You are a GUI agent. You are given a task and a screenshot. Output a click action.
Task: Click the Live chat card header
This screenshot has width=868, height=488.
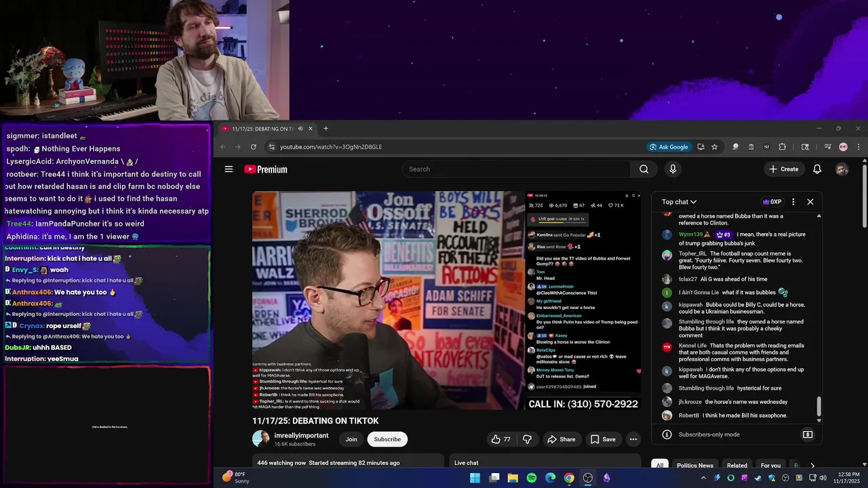pyautogui.click(x=467, y=463)
